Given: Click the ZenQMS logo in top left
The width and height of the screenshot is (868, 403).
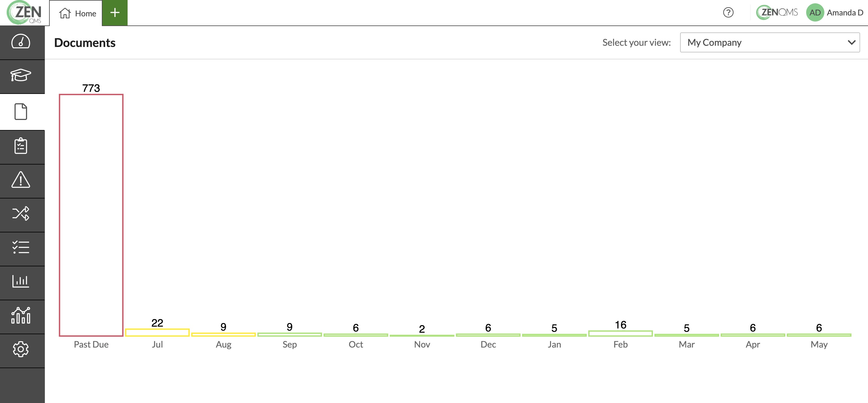Looking at the screenshot, I should [x=24, y=13].
